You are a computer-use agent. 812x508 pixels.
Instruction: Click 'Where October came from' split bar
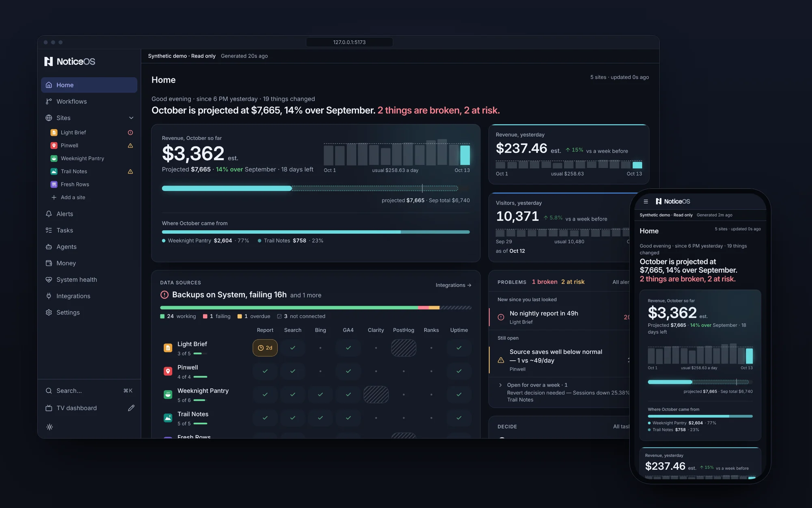tap(315, 232)
